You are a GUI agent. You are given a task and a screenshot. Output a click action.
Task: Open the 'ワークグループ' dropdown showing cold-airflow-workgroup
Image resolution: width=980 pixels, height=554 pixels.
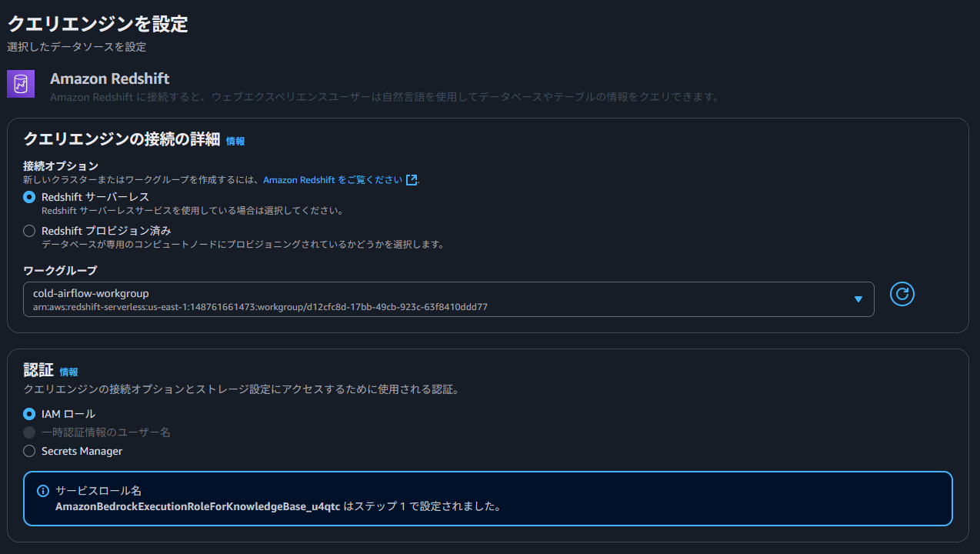tap(448, 299)
